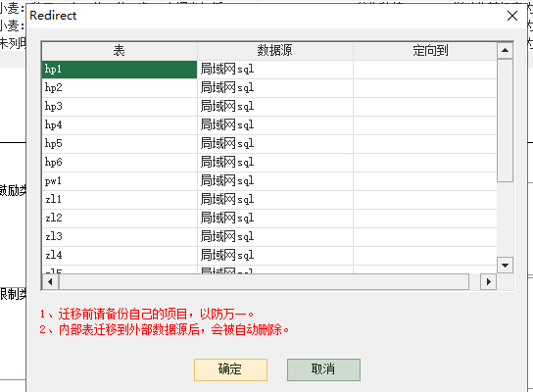Click the scroll down arrow in the table

(505, 266)
